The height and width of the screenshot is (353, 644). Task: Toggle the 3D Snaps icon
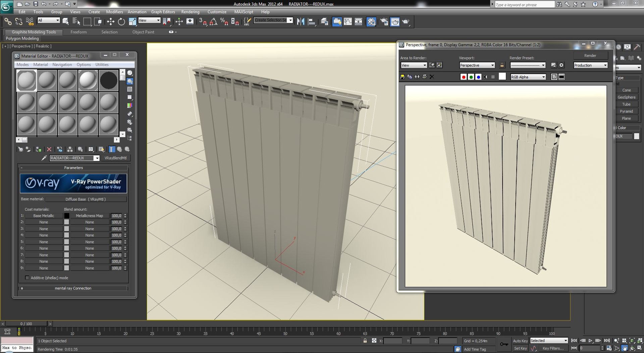202,22
